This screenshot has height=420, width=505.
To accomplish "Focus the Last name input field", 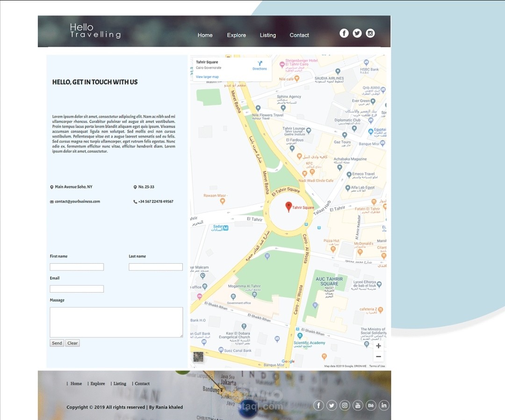I will [x=156, y=267].
